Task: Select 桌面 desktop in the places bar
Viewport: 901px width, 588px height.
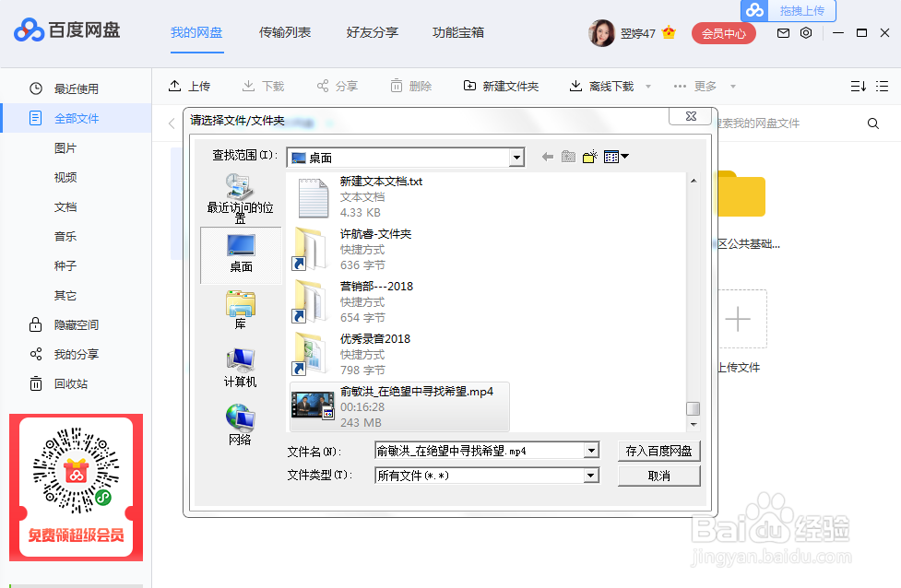Action: [241, 254]
